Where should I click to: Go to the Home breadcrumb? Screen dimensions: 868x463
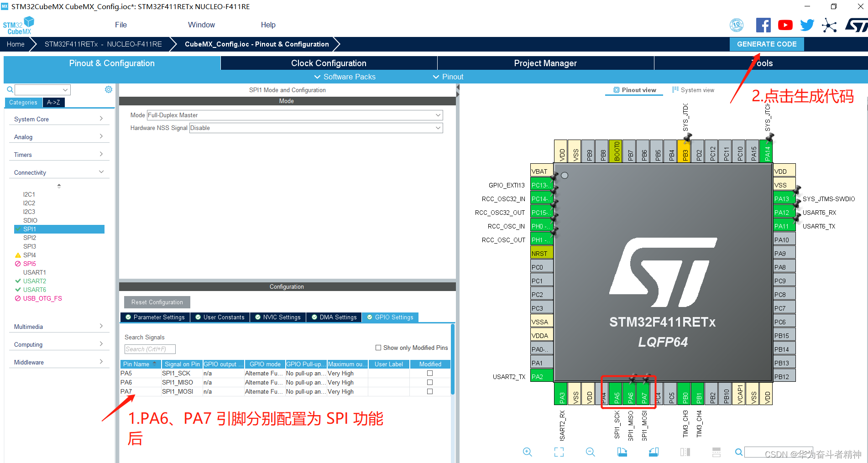pyautogui.click(x=16, y=44)
